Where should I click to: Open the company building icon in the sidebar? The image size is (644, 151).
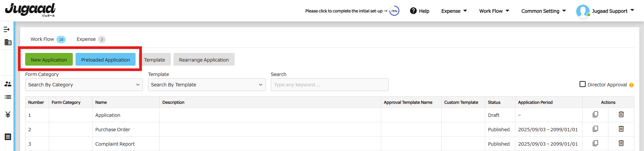click(x=8, y=42)
